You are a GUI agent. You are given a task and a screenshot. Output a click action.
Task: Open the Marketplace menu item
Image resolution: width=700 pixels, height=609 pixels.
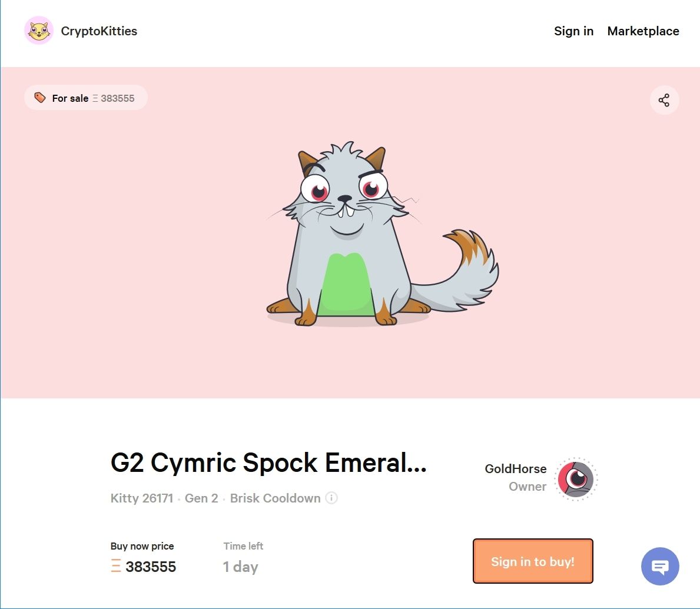point(643,31)
